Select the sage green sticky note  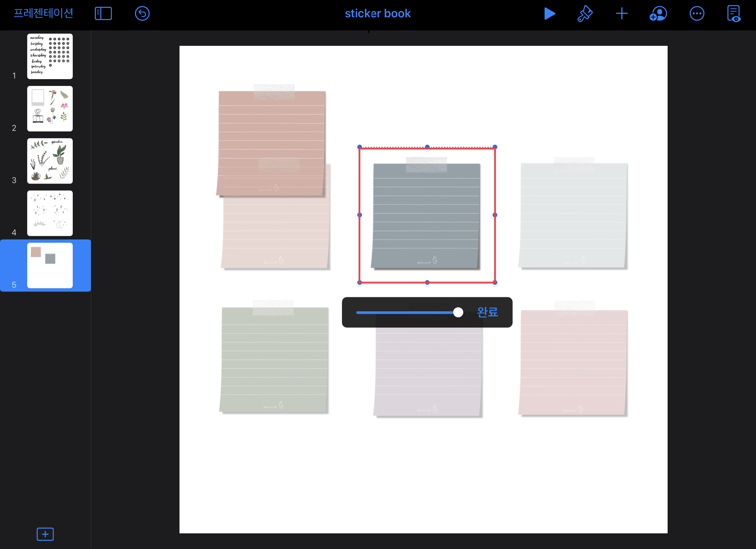pyautogui.click(x=274, y=360)
